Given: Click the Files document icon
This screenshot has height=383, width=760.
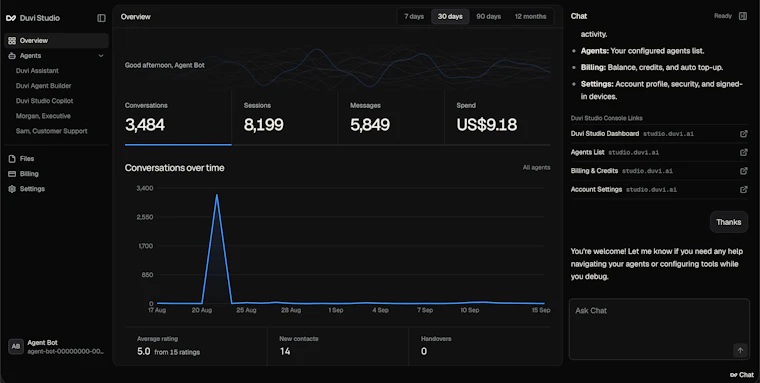Looking at the screenshot, I should tap(12, 159).
